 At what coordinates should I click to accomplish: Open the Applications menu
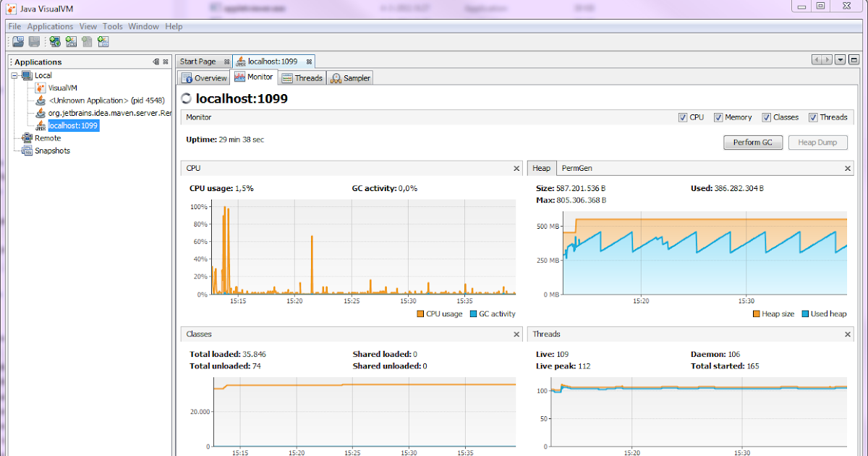[x=50, y=26]
